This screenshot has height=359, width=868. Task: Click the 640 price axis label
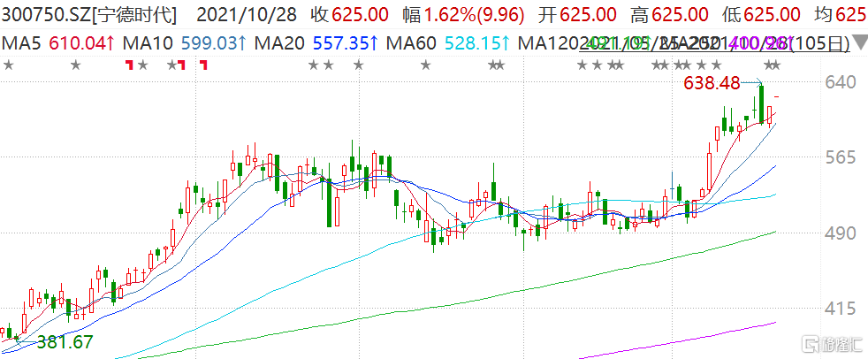point(841,83)
